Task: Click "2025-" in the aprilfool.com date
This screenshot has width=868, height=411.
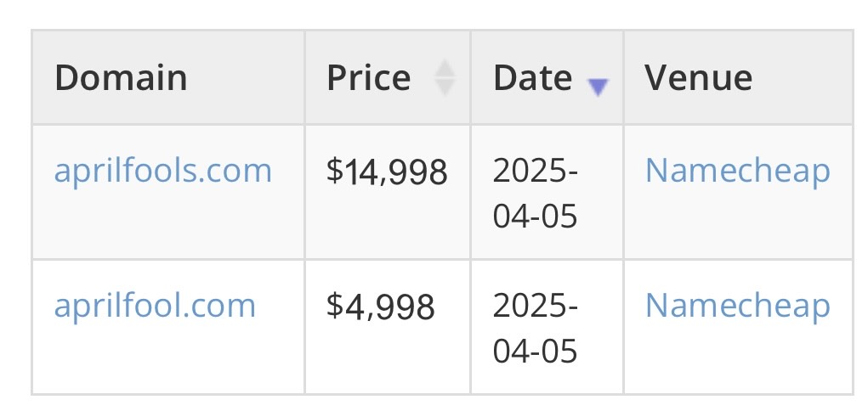Action: pyautogui.click(x=536, y=307)
